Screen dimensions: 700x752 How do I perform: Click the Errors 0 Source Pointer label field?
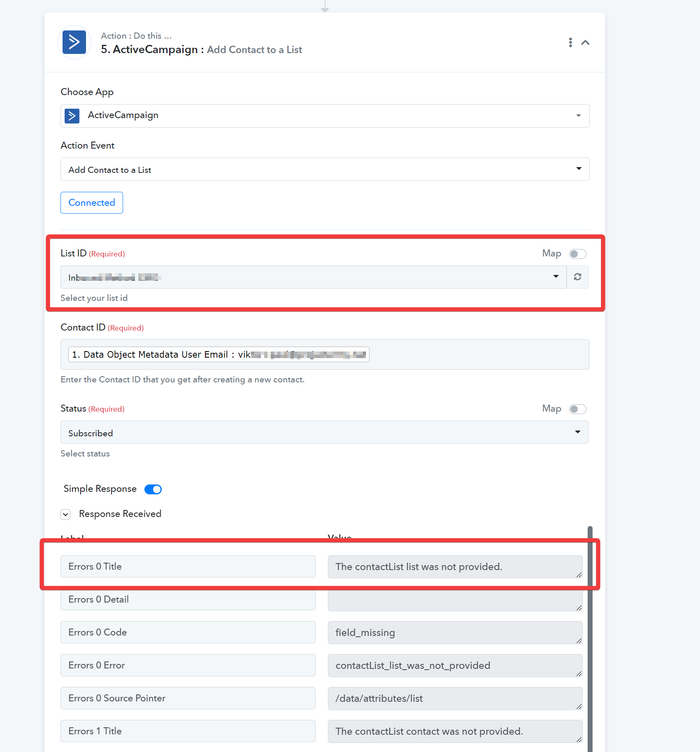pyautogui.click(x=188, y=698)
